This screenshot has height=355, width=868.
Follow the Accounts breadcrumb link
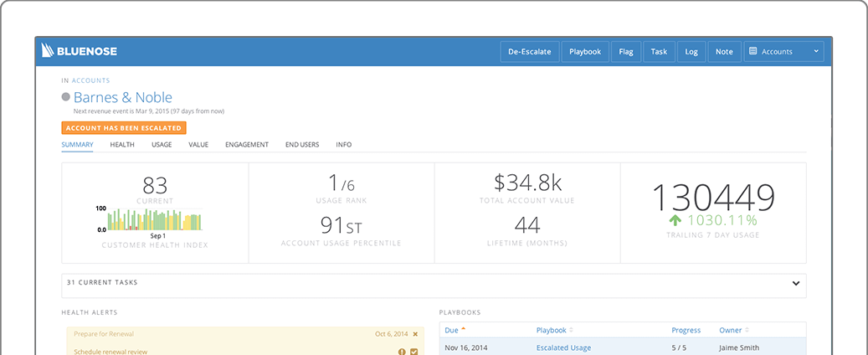pyautogui.click(x=90, y=80)
